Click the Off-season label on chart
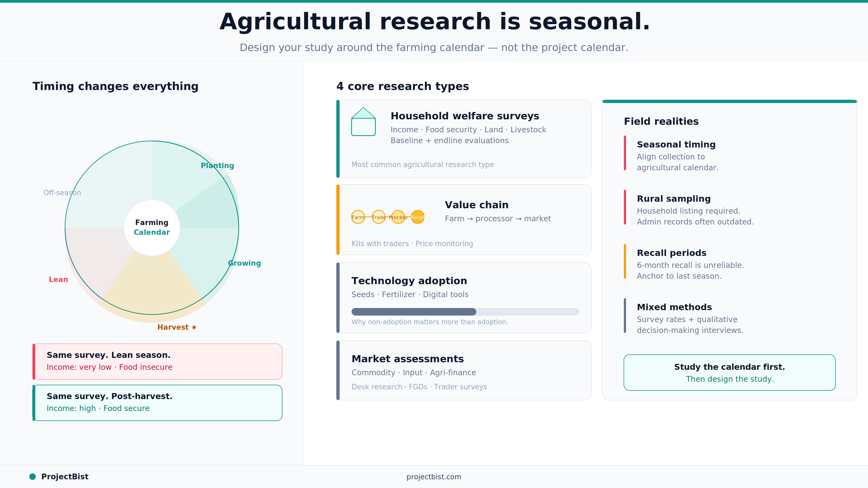Image resolution: width=868 pixels, height=488 pixels. 62,193
